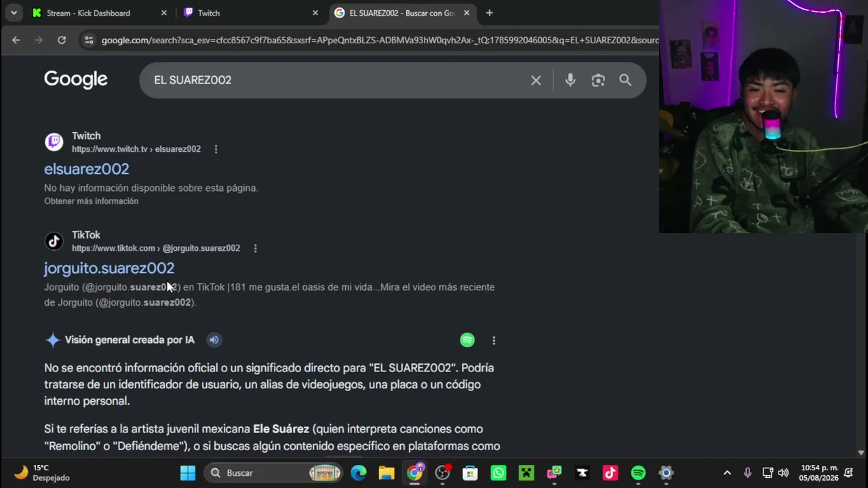The image size is (868, 488).
Task: Open the Spotify source icon in AI overview
Action: coord(467,340)
